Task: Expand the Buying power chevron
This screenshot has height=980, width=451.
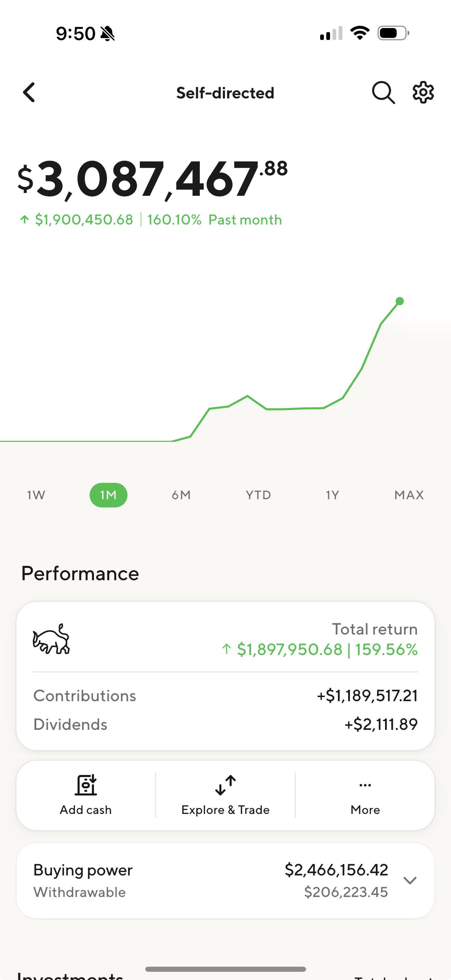Action: click(x=410, y=880)
